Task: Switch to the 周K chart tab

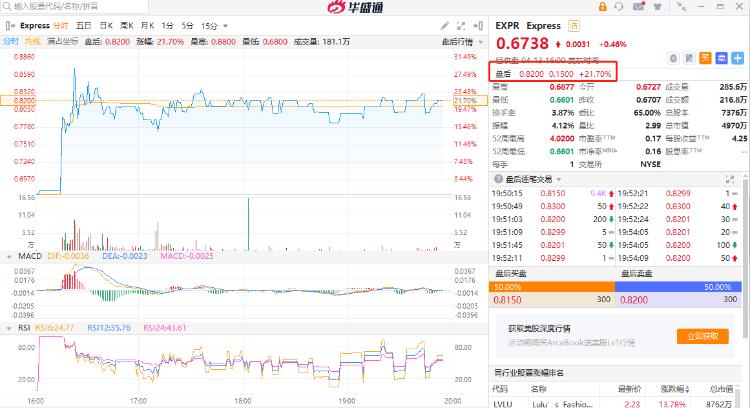Action: tap(127, 26)
